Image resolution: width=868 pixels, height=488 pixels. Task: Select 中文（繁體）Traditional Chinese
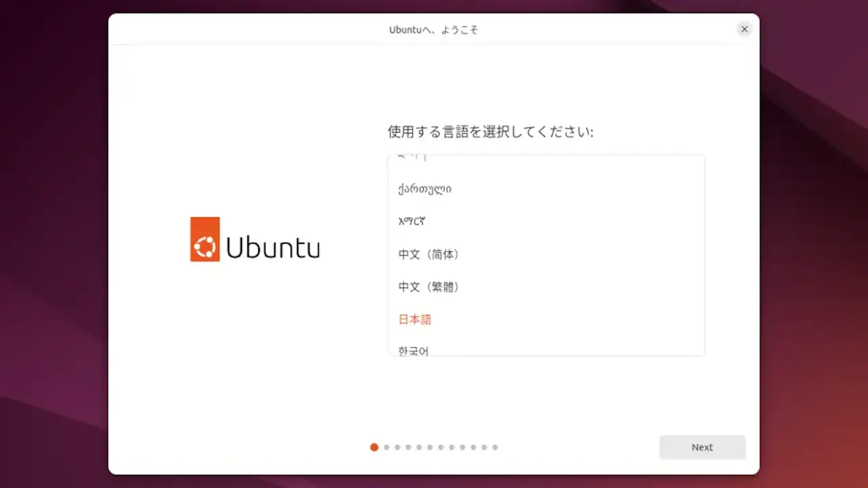(429, 287)
